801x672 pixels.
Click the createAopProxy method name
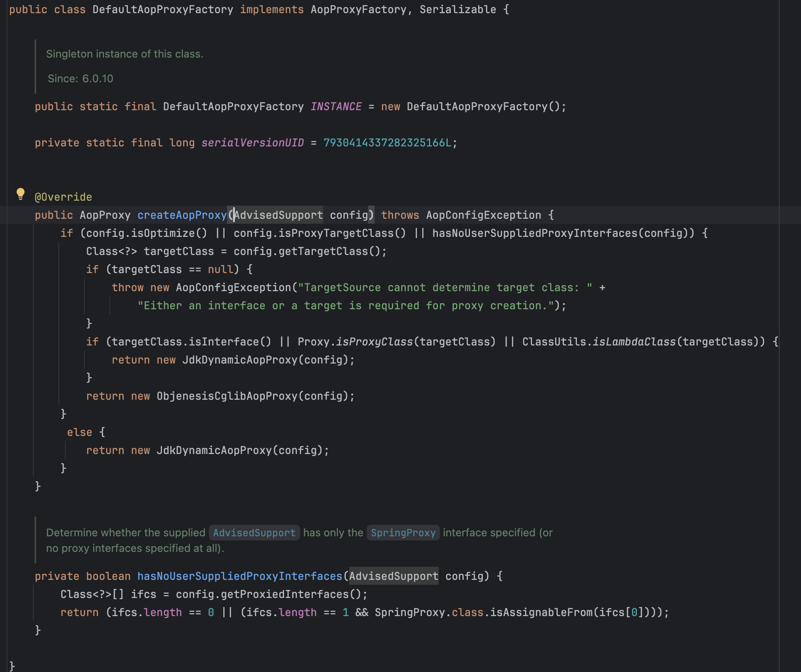tap(182, 215)
